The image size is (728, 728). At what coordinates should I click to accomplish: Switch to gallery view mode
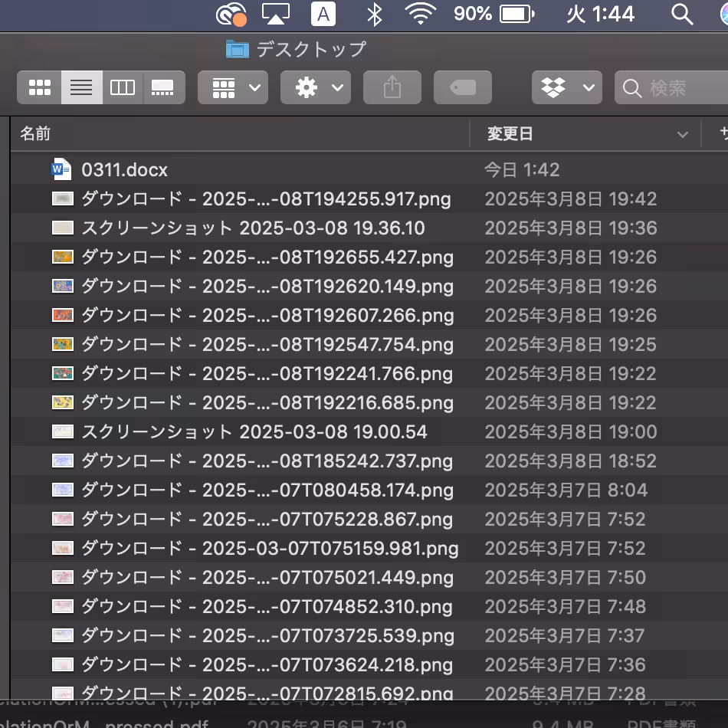point(164,87)
